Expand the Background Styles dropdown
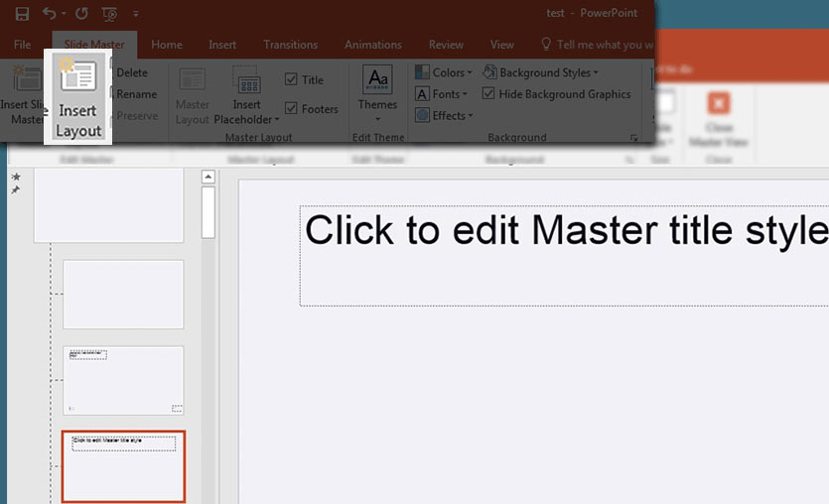The height and width of the screenshot is (504, 829). 540,72
